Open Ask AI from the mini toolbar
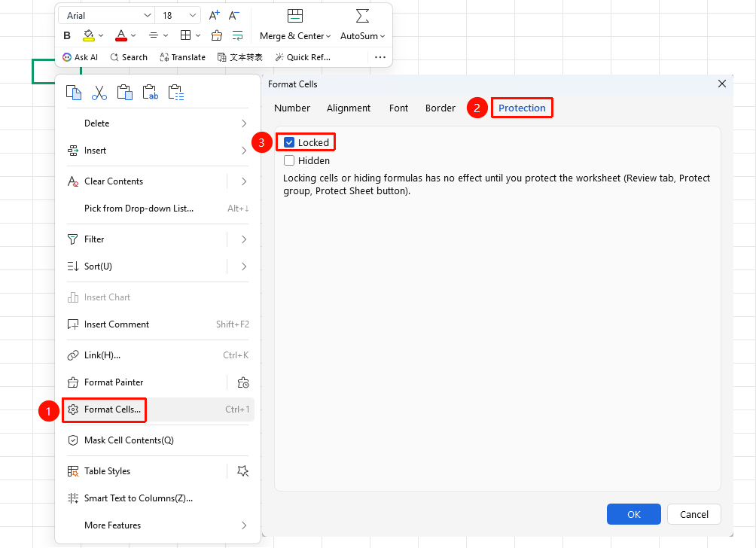Image resolution: width=756 pixels, height=548 pixels. click(x=80, y=57)
